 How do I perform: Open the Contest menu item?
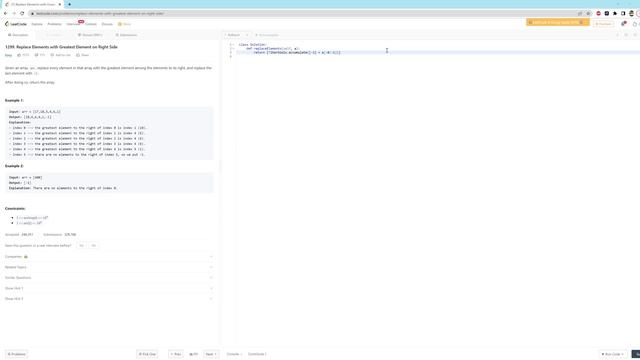coord(91,24)
